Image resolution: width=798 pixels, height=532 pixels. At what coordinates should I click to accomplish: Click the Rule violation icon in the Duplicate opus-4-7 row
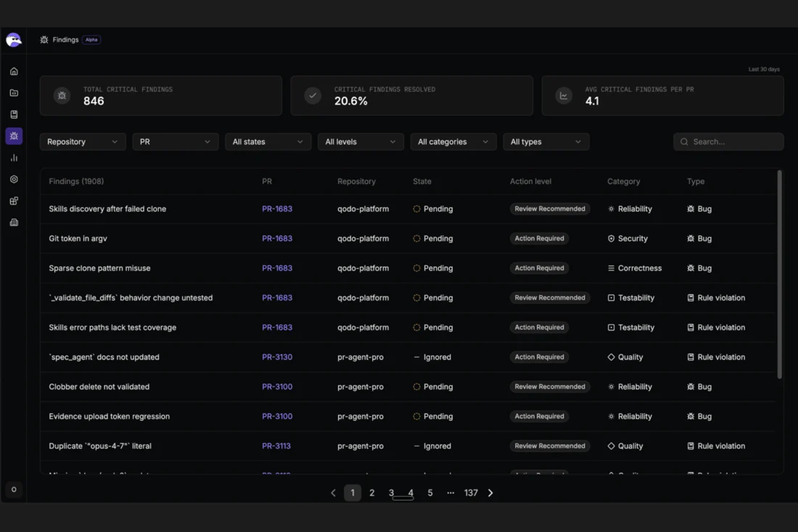point(691,446)
